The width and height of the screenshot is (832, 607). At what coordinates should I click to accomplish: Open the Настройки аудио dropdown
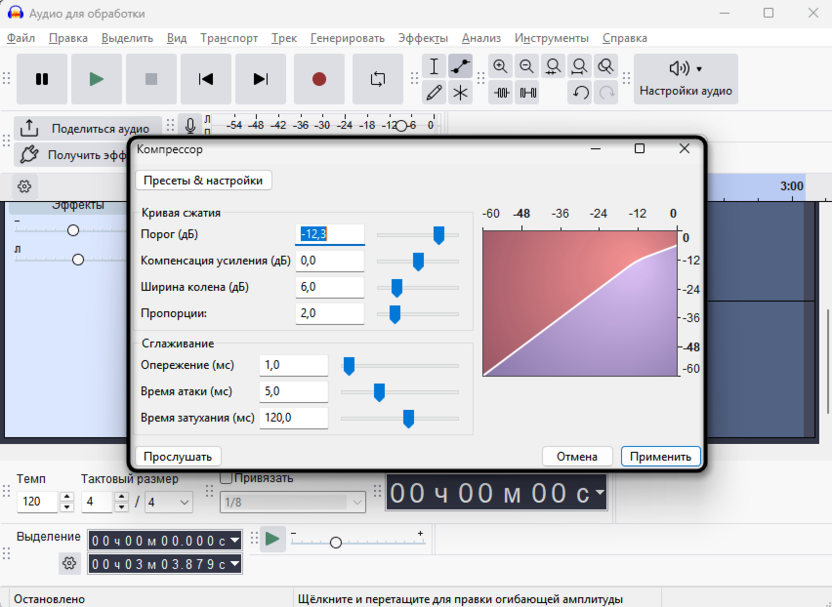(x=686, y=79)
